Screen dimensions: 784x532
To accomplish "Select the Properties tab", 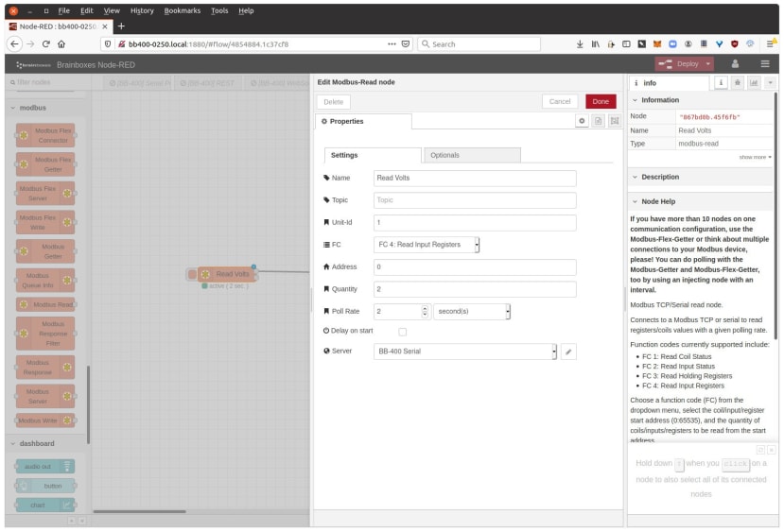I will tap(363, 121).
